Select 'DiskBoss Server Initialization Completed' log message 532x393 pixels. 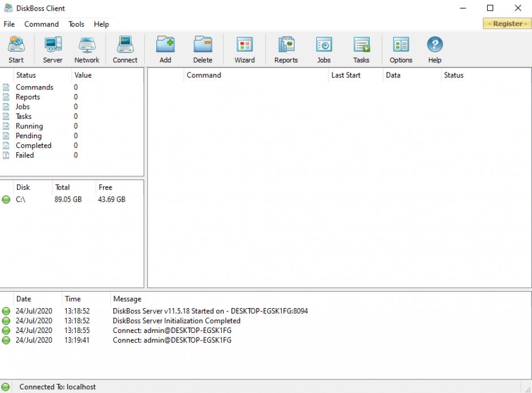pyautogui.click(x=177, y=321)
